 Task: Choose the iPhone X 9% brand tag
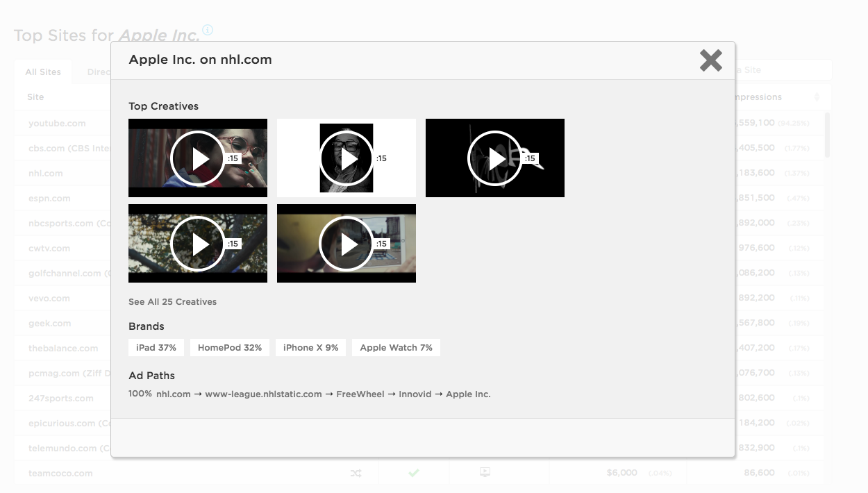tap(310, 348)
